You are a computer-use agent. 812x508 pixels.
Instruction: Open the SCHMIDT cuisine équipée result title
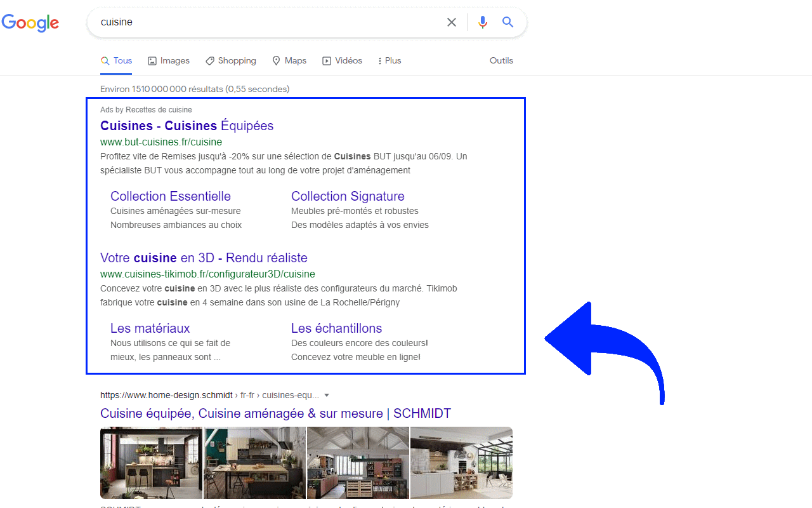pyautogui.click(x=275, y=413)
